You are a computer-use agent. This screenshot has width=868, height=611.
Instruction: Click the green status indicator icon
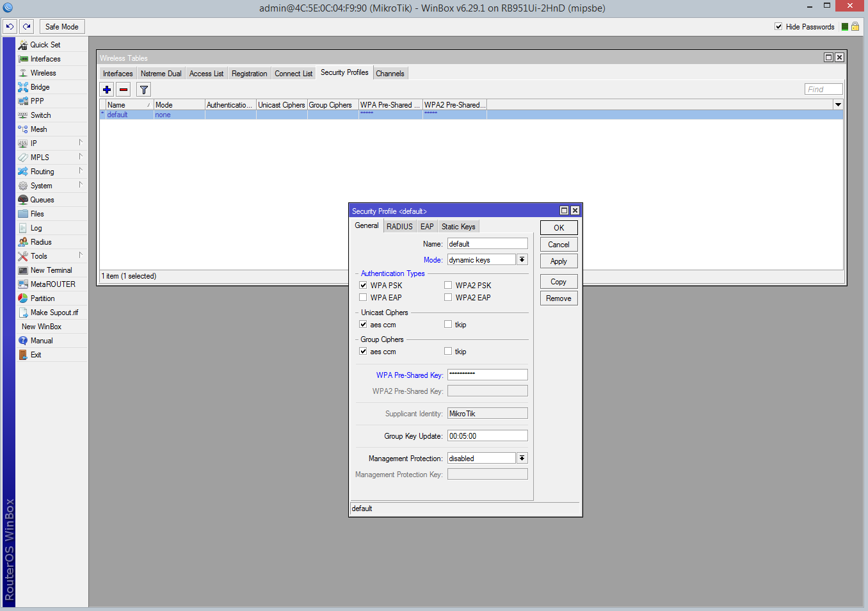tap(845, 27)
